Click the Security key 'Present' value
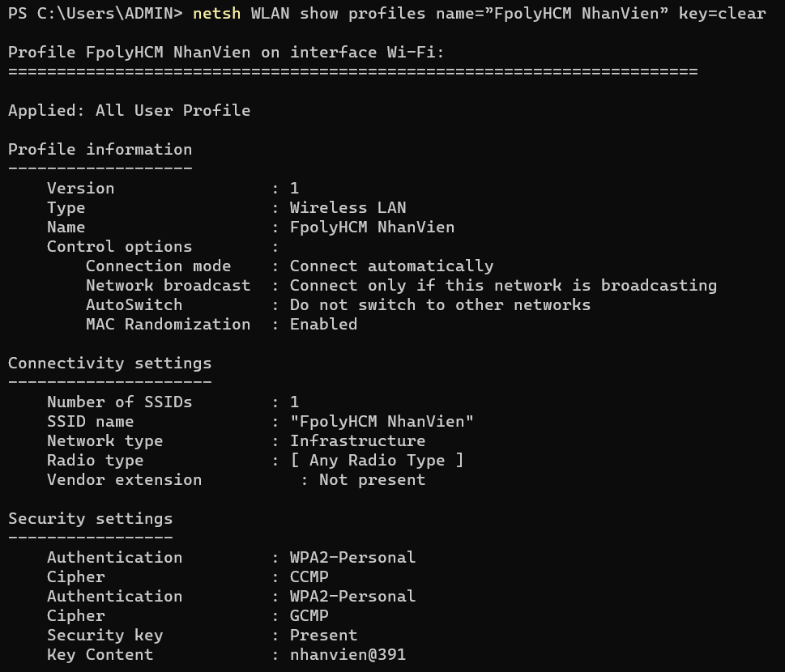 [323, 636]
